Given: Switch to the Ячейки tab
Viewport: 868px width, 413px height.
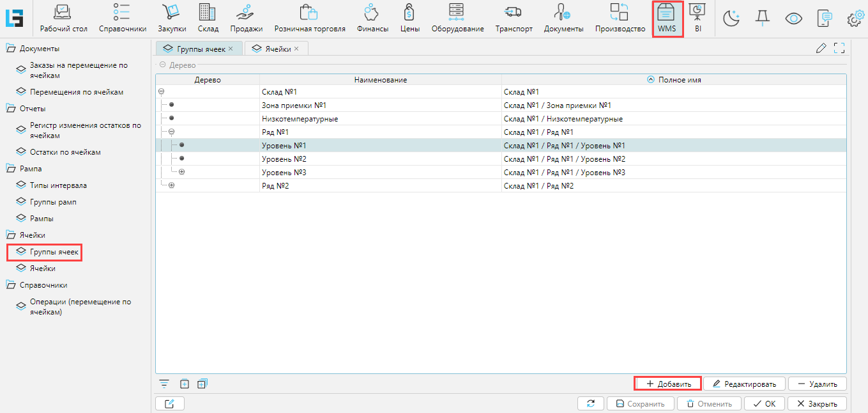Looking at the screenshot, I should click(x=274, y=49).
